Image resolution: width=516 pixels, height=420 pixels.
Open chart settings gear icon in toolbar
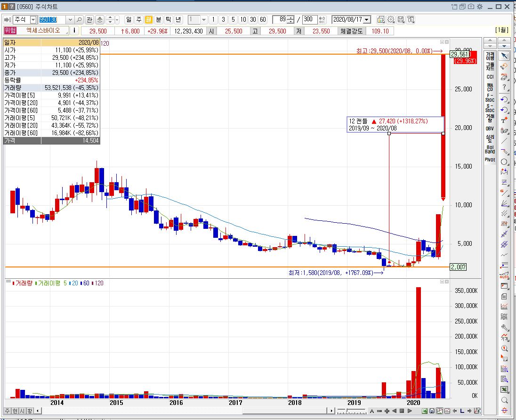(391, 20)
